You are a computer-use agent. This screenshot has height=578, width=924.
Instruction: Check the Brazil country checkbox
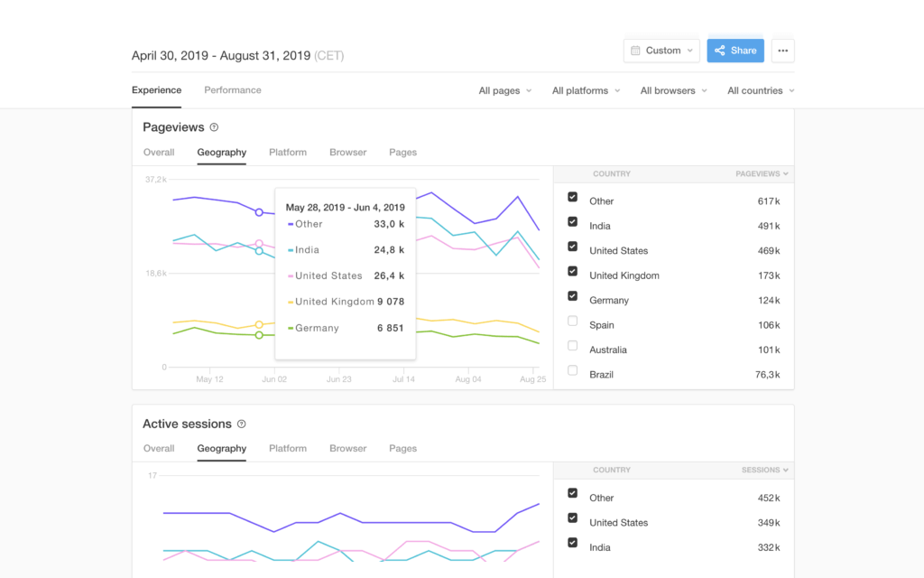[x=573, y=370]
